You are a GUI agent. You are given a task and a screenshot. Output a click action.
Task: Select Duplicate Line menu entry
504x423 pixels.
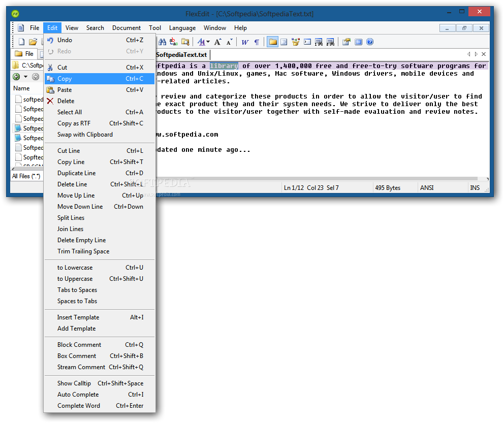(x=100, y=173)
